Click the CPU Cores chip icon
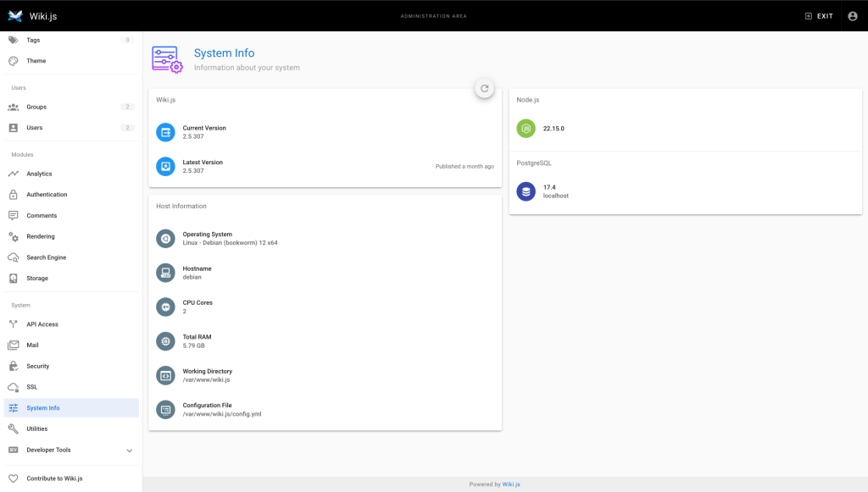Screen dimensions: 868x492 [x=165, y=307]
